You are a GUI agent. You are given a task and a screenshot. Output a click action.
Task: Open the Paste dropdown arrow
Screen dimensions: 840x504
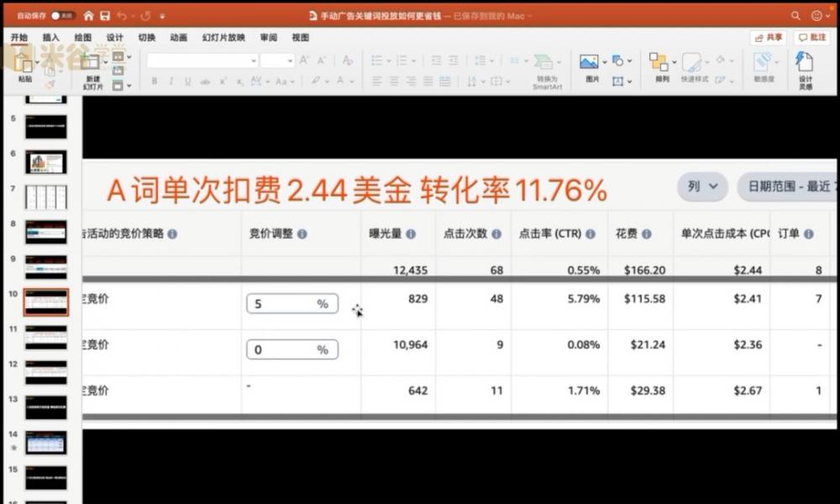point(37,62)
